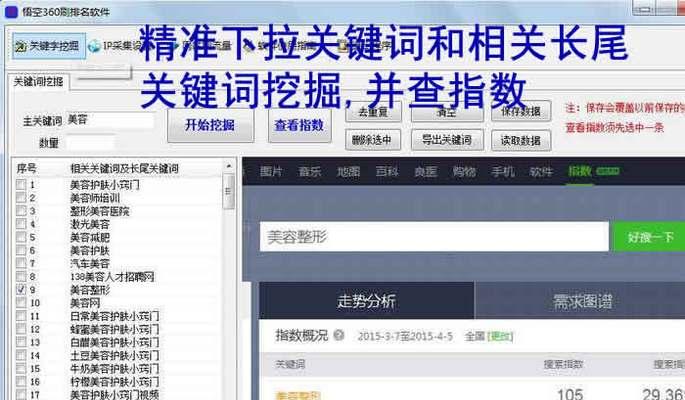Check the box for row 16 柠檬美容护肤小窍门
The width and height of the screenshot is (685, 400).
[x=21, y=381]
